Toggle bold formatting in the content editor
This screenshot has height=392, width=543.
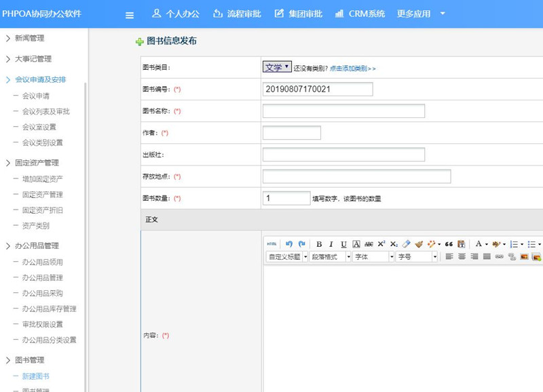click(318, 242)
